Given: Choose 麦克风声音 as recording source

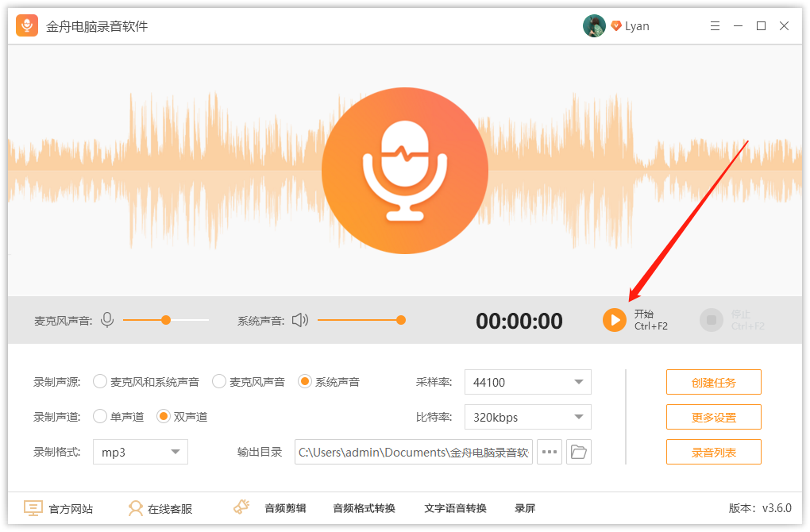Looking at the screenshot, I should (x=219, y=381).
